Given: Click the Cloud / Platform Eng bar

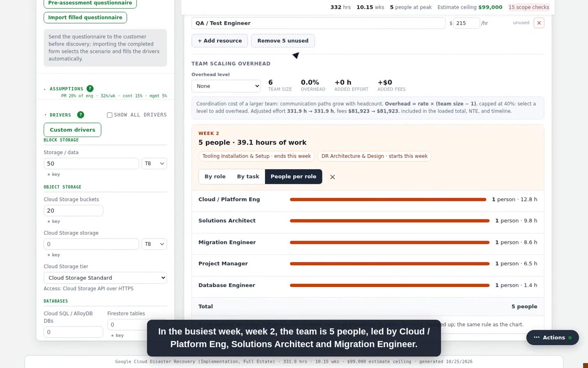Looking at the screenshot, I should coord(388,200).
